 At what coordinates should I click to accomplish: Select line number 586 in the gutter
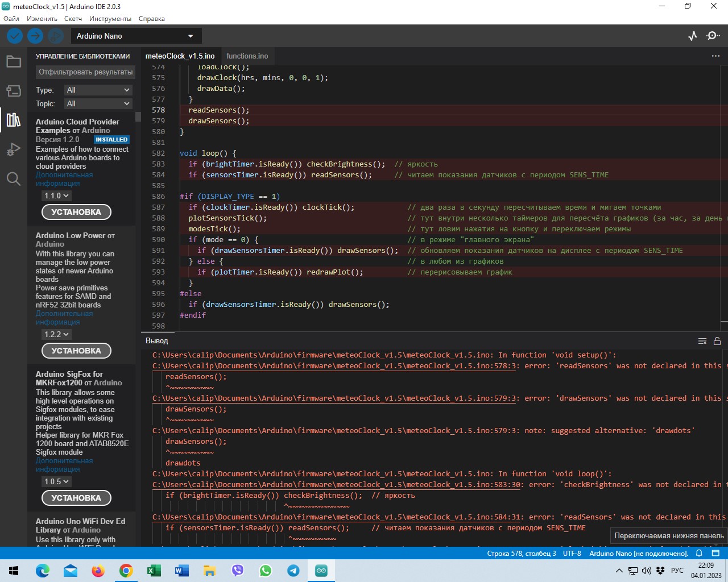click(159, 197)
